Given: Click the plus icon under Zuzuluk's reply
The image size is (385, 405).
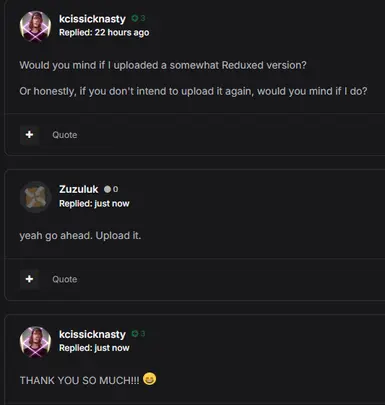Looking at the screenshot, I should pos(29,279).
